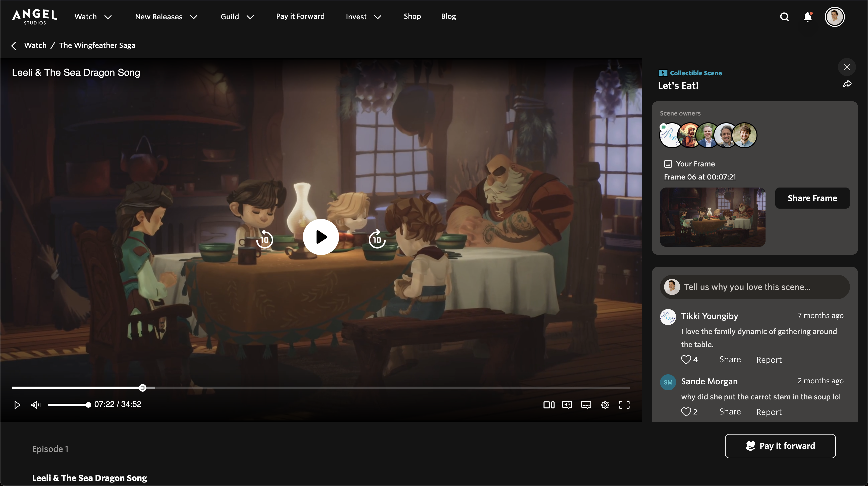The width and height of the screenshot is (868, 486).
Task: Click first scene owner avatar with script letters
Action: [669, 135]
